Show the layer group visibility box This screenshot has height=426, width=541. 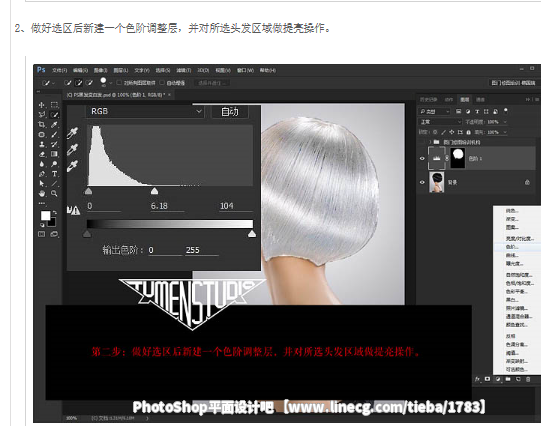pos(422,142)
